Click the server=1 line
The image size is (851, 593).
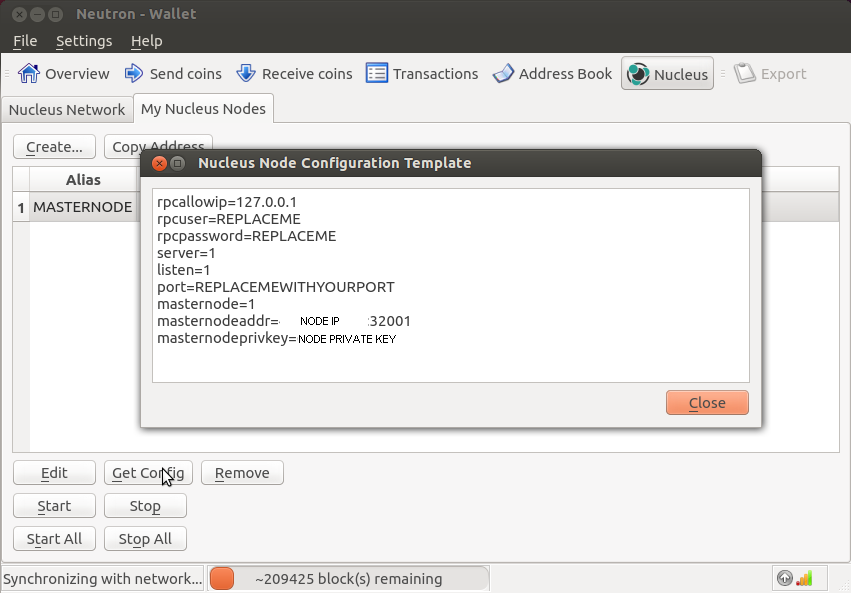click(186, 253)
